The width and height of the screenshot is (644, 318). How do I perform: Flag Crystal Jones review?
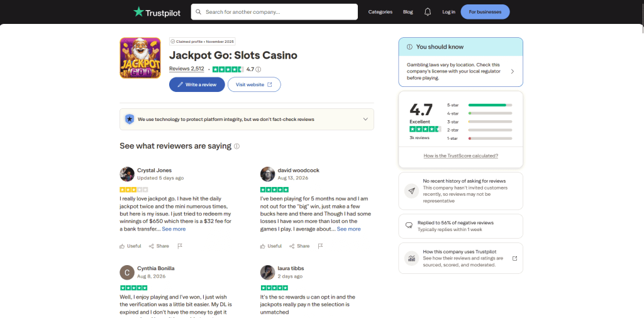coord(179,246)
